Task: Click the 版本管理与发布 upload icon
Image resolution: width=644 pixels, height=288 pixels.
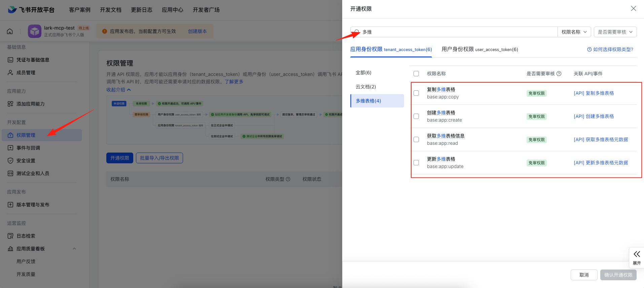Action: [10, 205]
